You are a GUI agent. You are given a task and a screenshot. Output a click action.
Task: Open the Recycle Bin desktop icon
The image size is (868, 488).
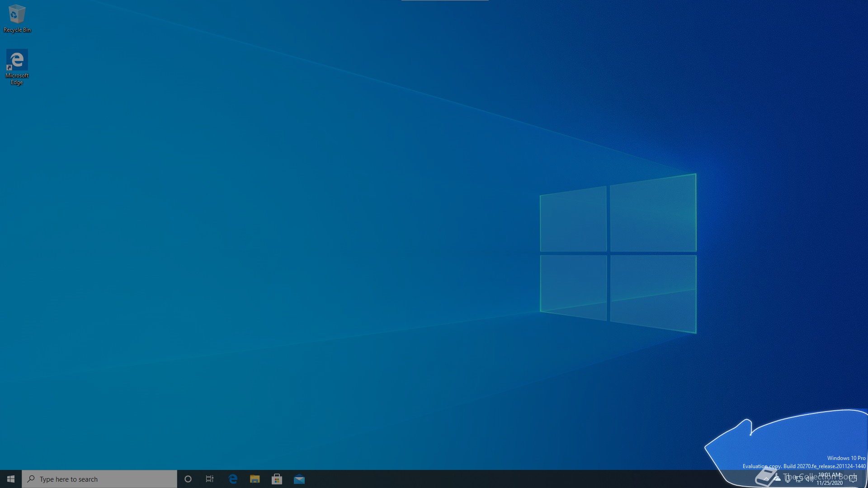click(17, 19)
